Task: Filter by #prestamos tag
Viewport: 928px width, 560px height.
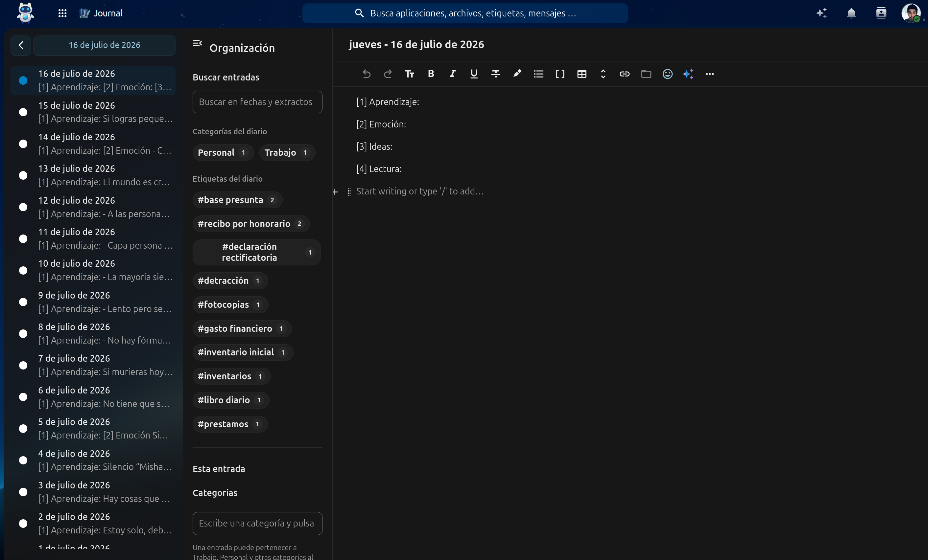Action: 230,424
